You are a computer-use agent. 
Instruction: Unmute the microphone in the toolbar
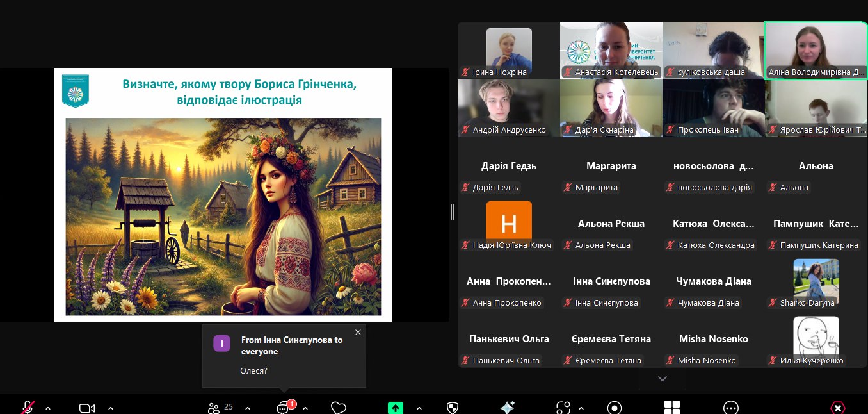coord(28,408)
